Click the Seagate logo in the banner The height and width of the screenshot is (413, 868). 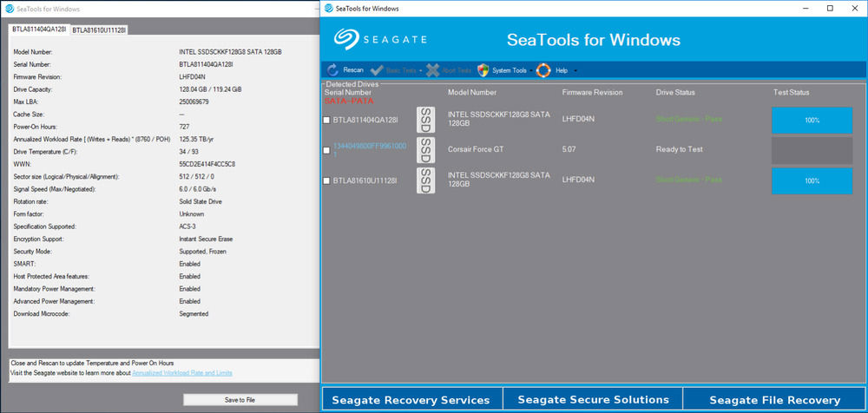point(380,40)
